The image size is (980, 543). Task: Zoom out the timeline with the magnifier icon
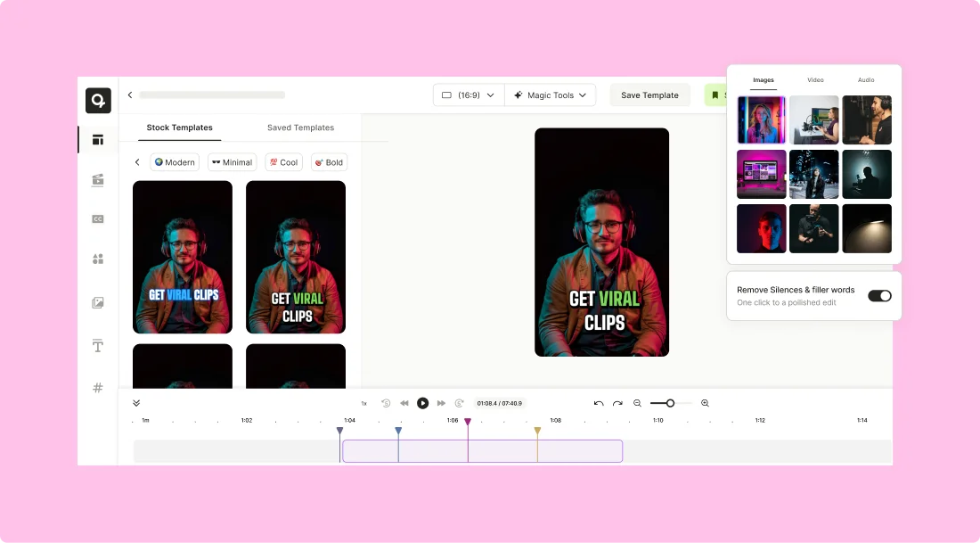(x=637, y=403)
